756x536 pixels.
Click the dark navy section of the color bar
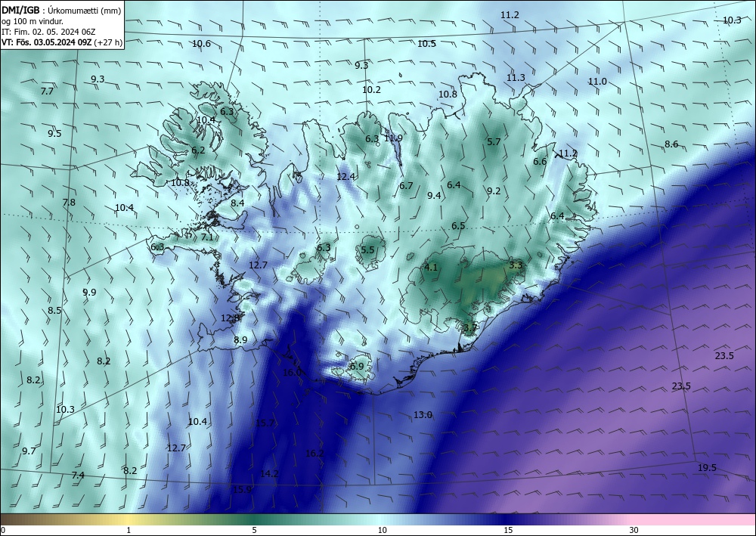(507, 519)
